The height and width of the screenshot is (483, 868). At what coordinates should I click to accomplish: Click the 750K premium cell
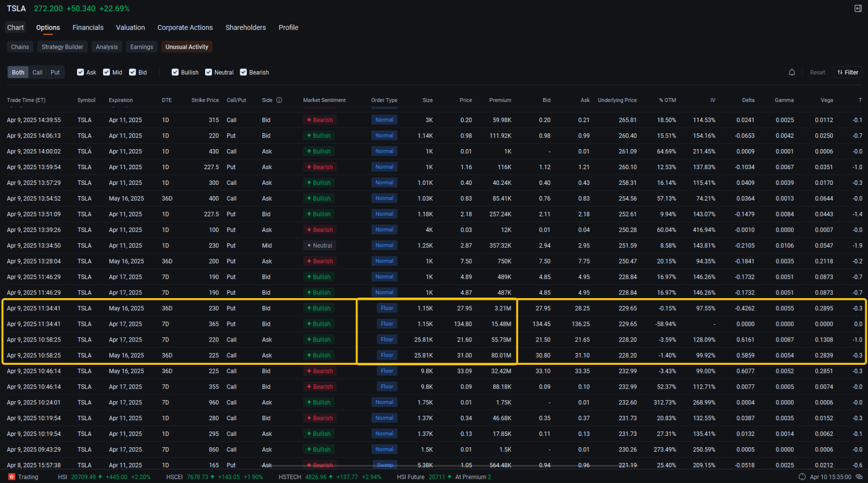coord(505,261)
